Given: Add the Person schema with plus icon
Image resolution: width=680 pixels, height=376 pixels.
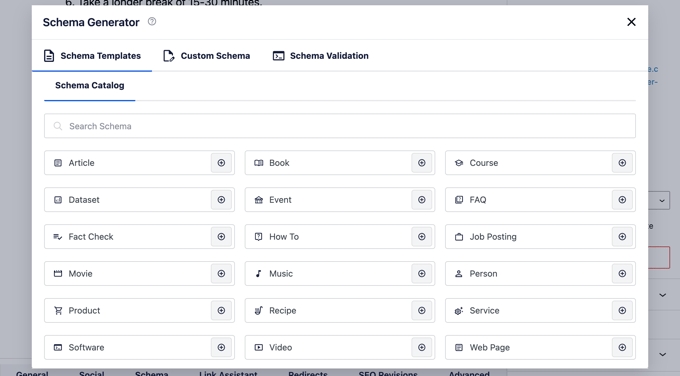Looking at the screenshot, I should (x=622, y=274).
